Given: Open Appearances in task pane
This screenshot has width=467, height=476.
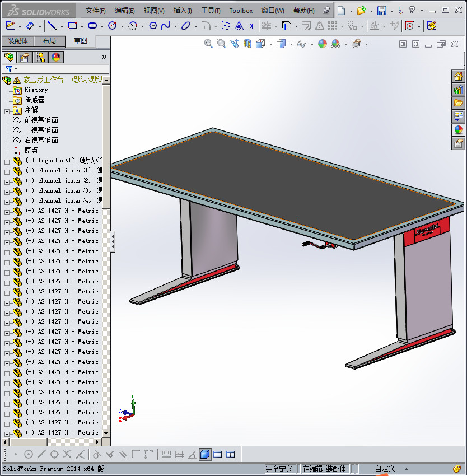Looking at the screenshot, I should pos(458,130).
